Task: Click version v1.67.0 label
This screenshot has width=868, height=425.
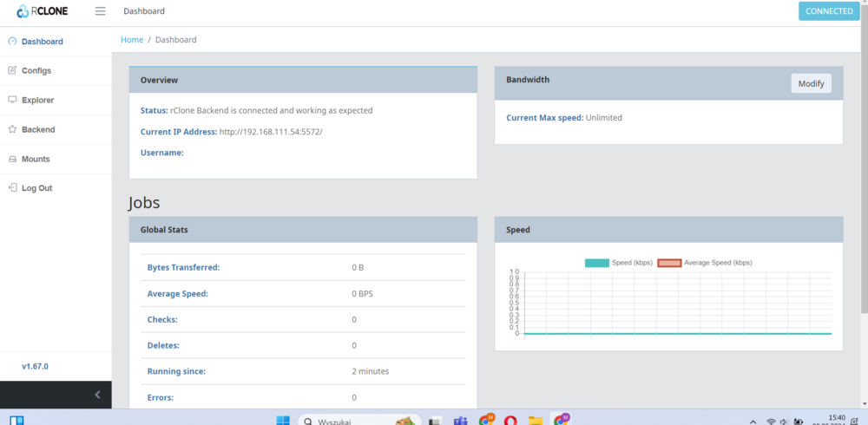Action: point(35,366)
